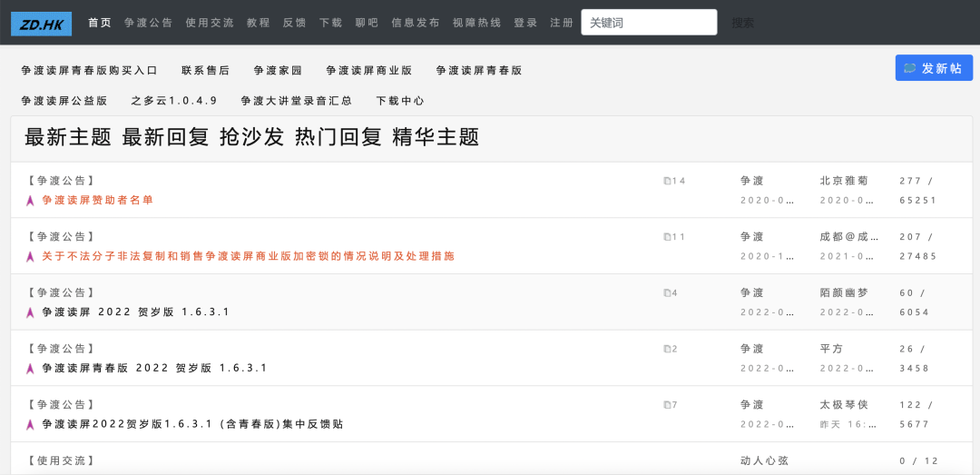Click the 昨天 16:... reply time
The width and height of the screenshot is (980, 475).
point(848,425)
